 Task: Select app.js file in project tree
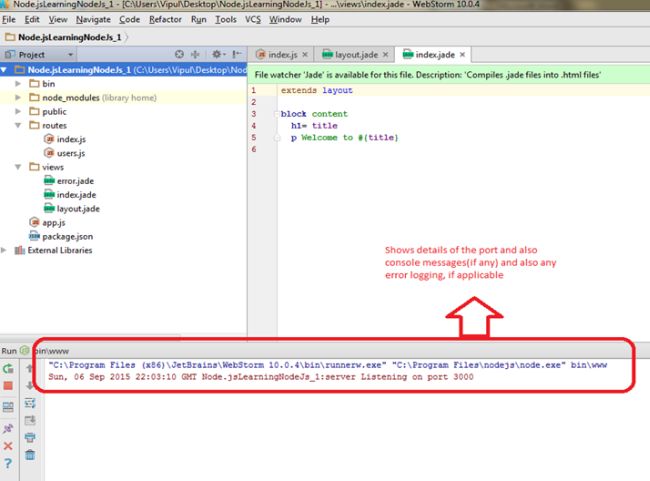pyautogui.click(x=47, y=223)
